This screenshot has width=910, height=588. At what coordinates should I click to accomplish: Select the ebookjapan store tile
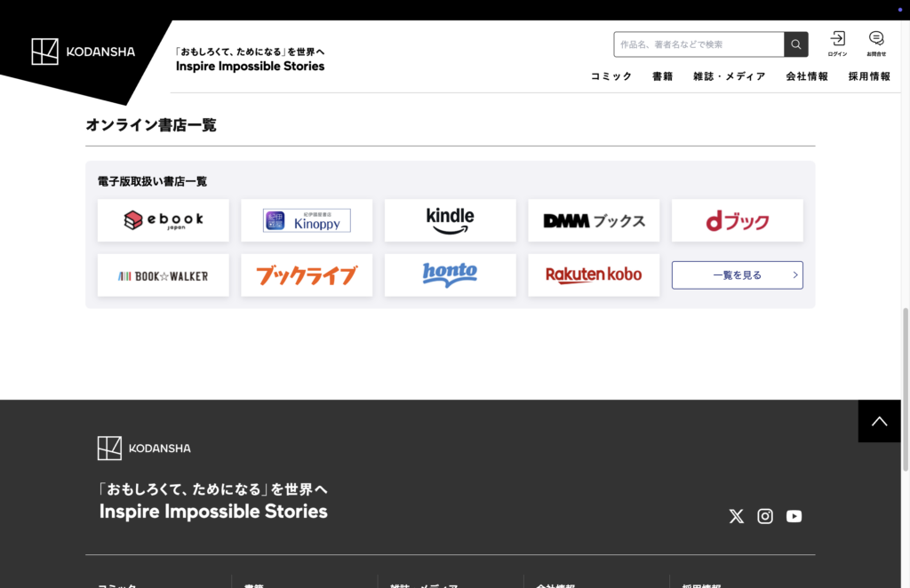point(163,220)
